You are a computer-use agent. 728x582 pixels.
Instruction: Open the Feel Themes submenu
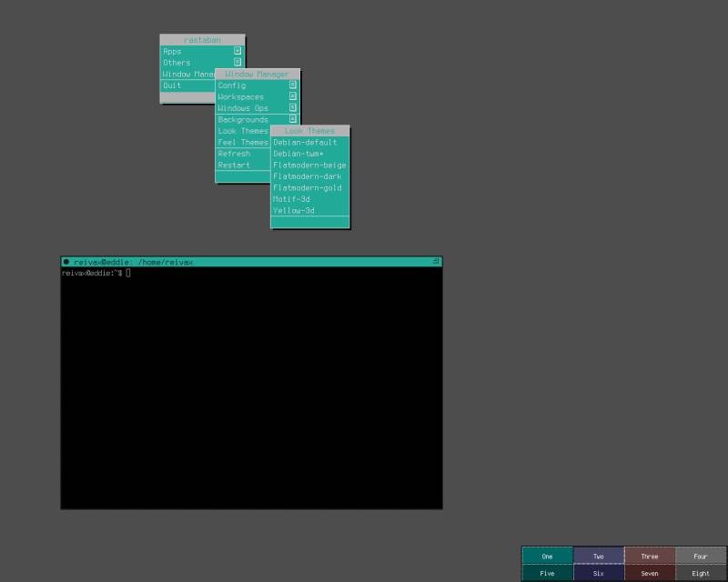pyautogui.click(x=241, y=142)
